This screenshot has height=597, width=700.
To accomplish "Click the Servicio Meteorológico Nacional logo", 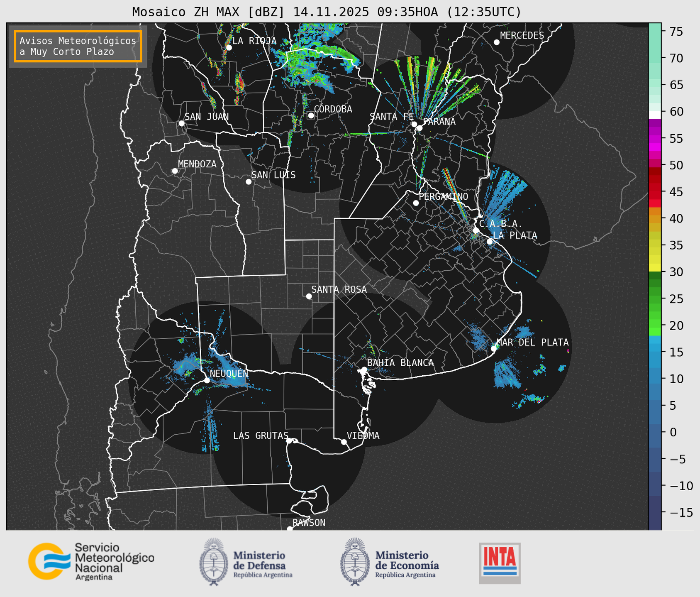I will (x=90, y=561).
